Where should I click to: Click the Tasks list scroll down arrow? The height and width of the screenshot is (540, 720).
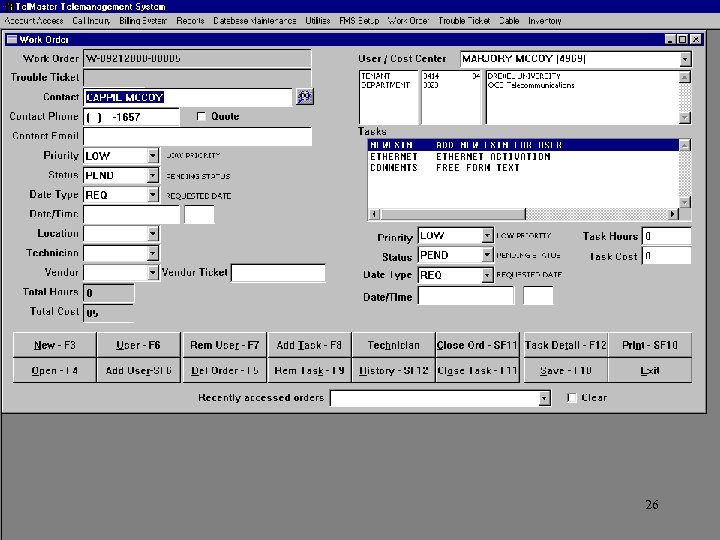pos(685,202)
